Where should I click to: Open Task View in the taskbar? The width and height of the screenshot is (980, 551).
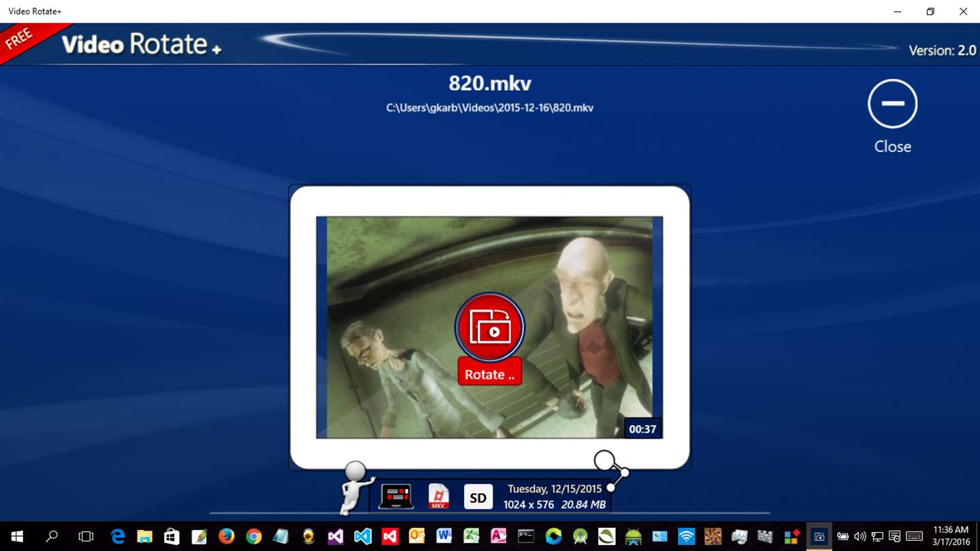[x=86, y=537]
